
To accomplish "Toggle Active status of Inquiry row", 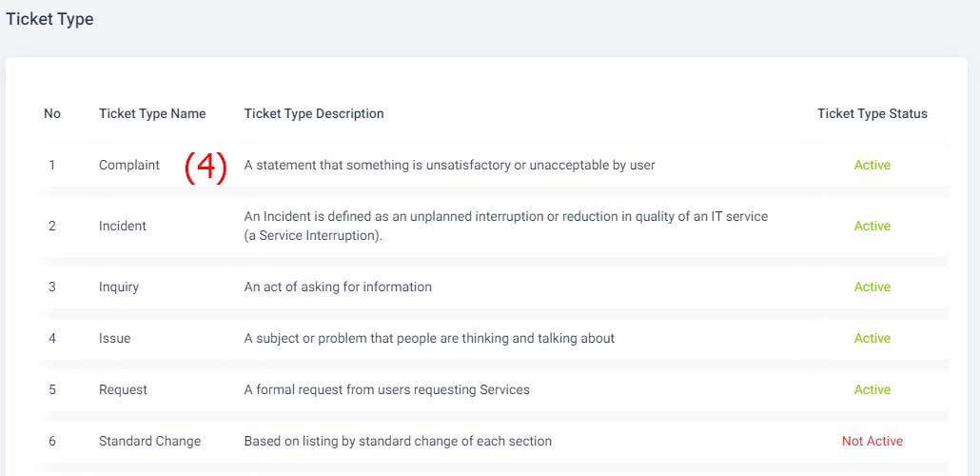I will 872,288.
